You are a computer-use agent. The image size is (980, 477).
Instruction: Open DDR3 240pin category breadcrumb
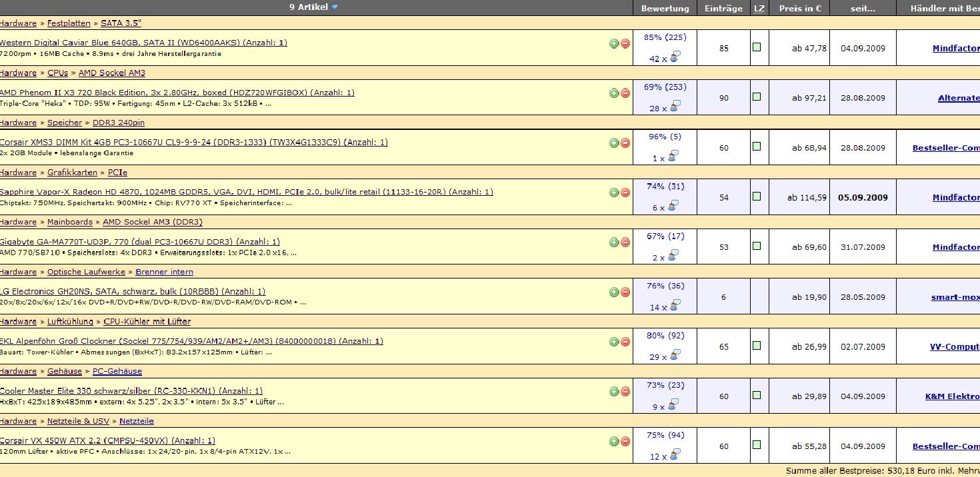tap(119, 123)
